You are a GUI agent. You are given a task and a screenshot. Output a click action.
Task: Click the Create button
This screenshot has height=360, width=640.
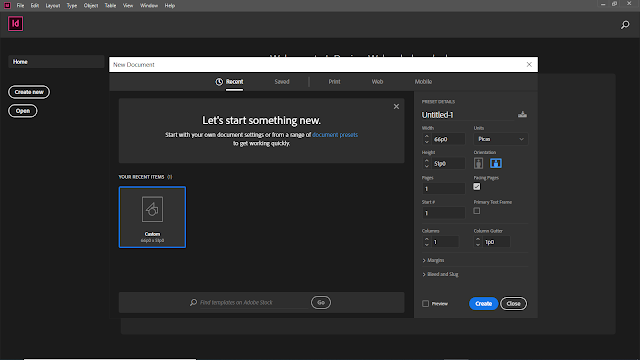483,304
